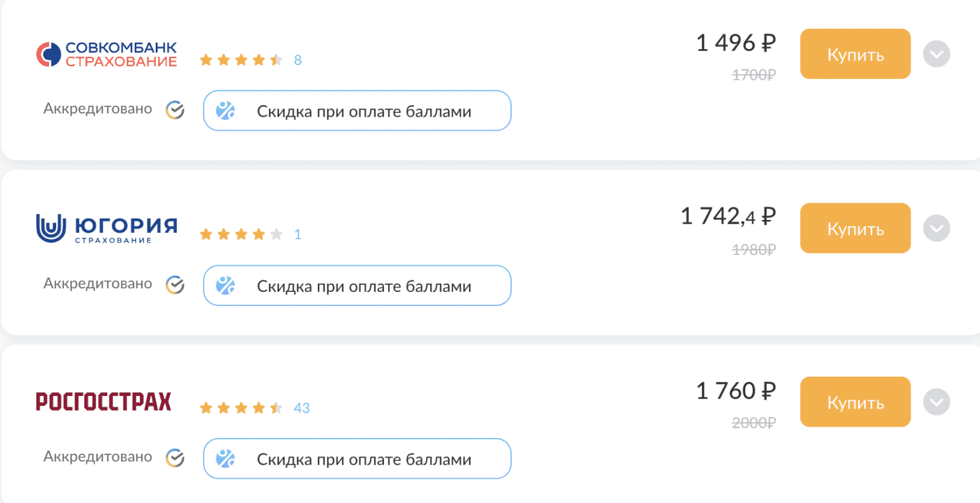Viewport: 980px width, 503px height.
Task: Expand Sovcombank offer details chevron
Action: point(936,54)
